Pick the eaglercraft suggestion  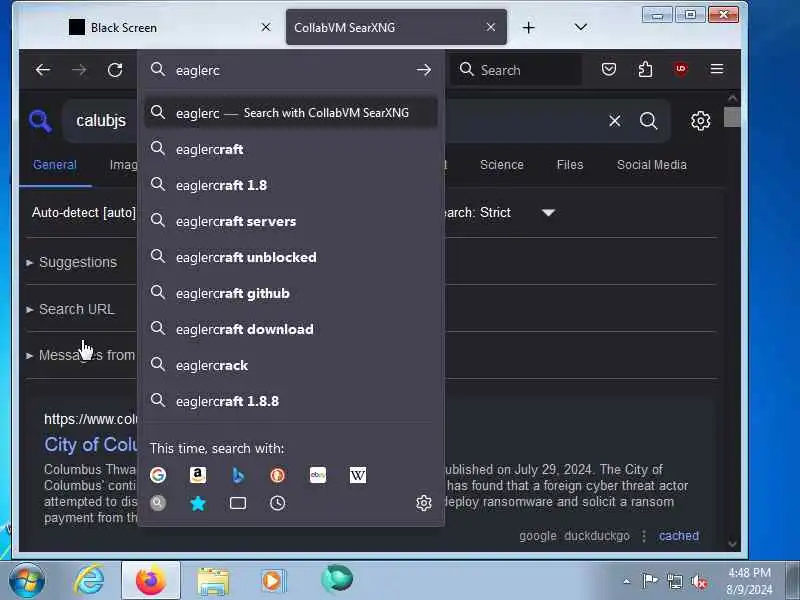[x=291, y=149]
